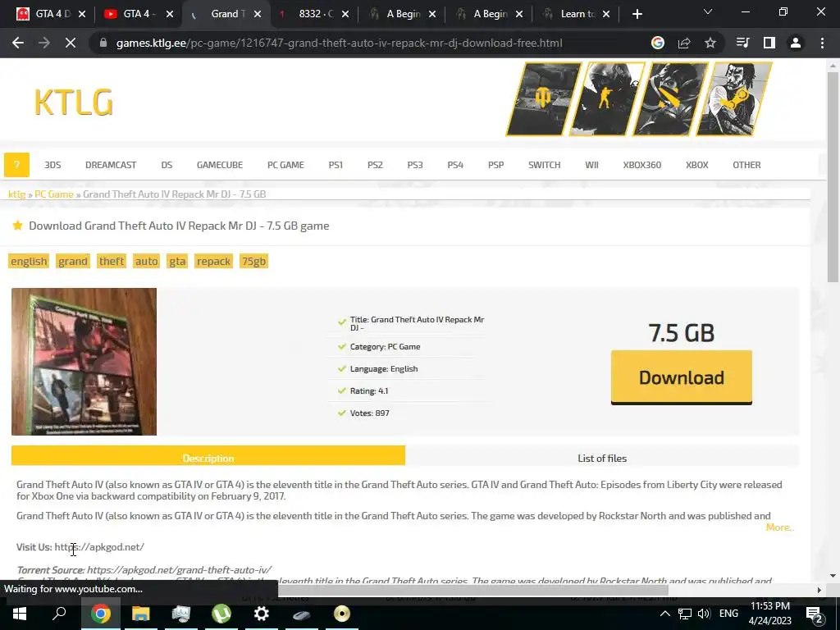
Task: Click the Steam cowboy banner image
Action: pyautogui.click(x=734, y=99)
